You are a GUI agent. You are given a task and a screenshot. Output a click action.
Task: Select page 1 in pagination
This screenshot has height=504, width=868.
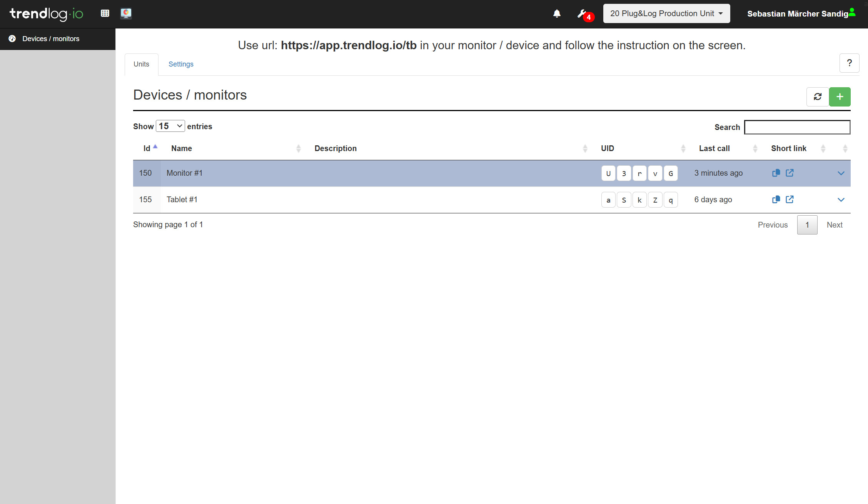807,225
